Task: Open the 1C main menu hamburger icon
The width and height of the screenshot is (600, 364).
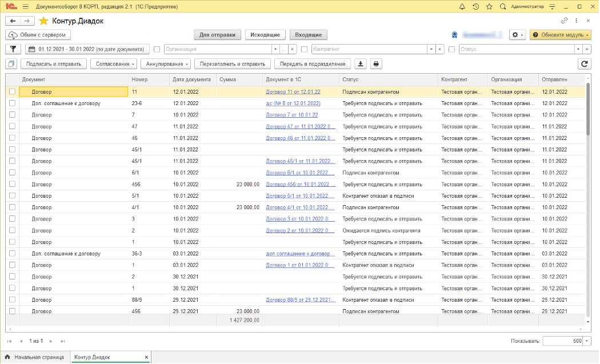Action: click(x=26, y=6)
